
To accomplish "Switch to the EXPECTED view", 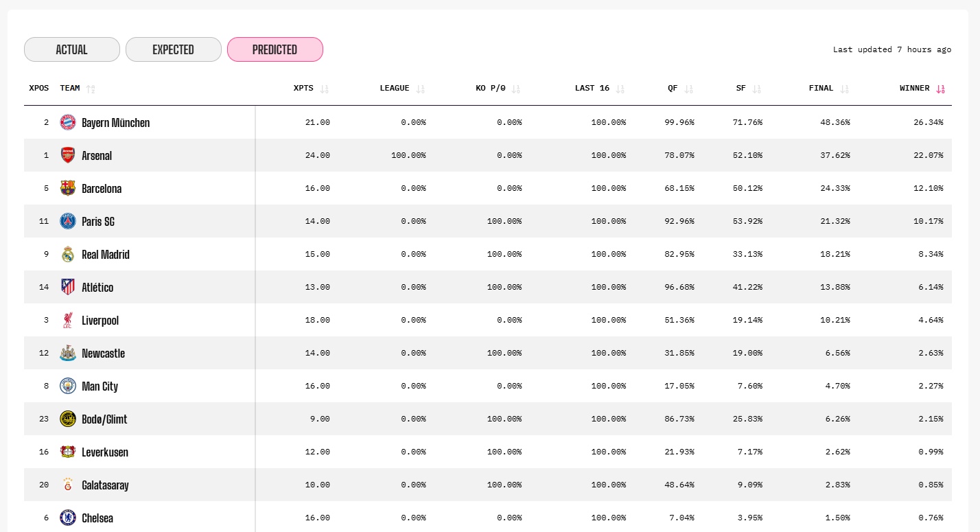I will [174, 49].
